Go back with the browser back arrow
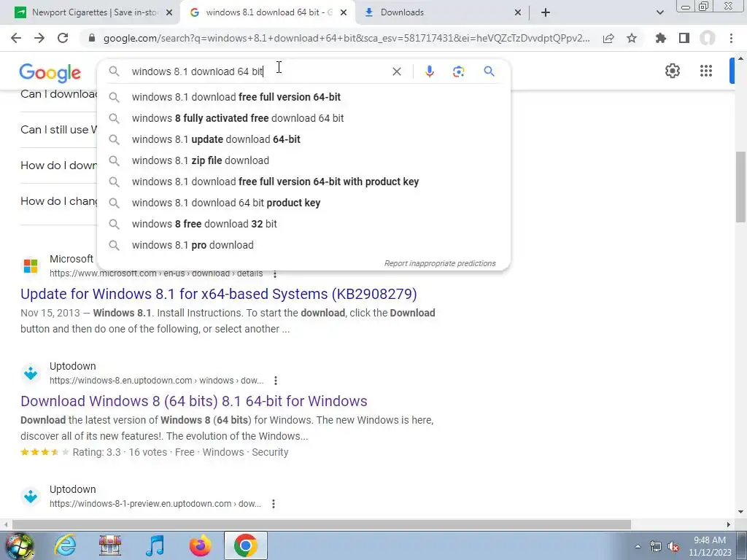747x560 pixels. (x=16, y=38)
